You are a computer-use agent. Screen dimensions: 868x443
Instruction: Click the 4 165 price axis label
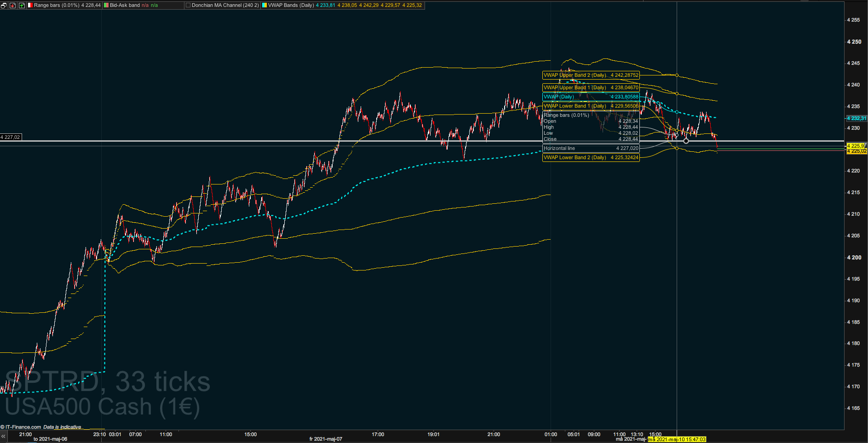854,408
